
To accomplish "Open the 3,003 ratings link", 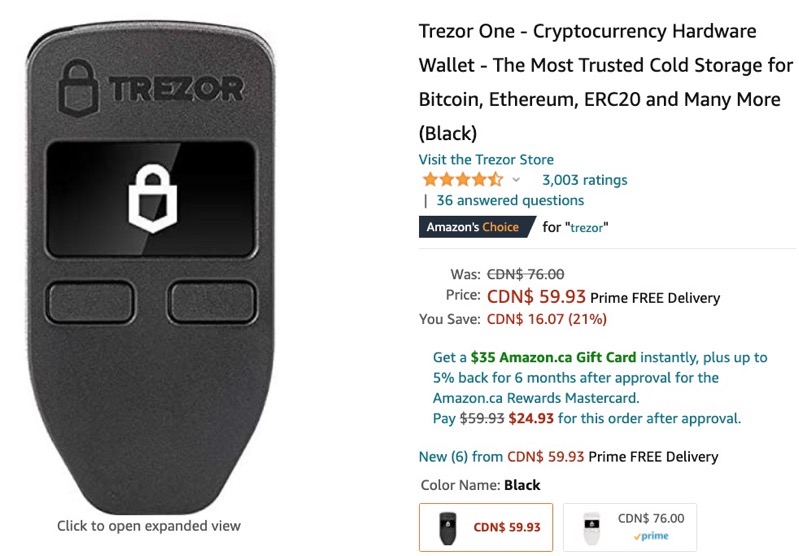I will point(584,180).
